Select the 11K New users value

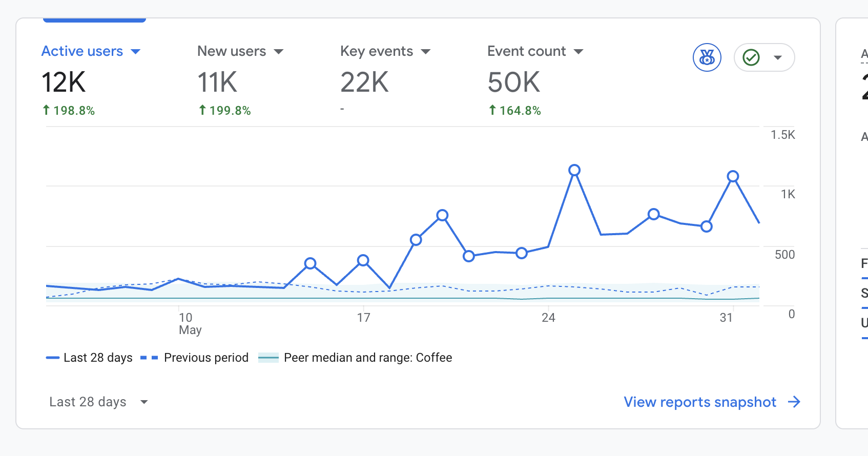tap(217, 82)
